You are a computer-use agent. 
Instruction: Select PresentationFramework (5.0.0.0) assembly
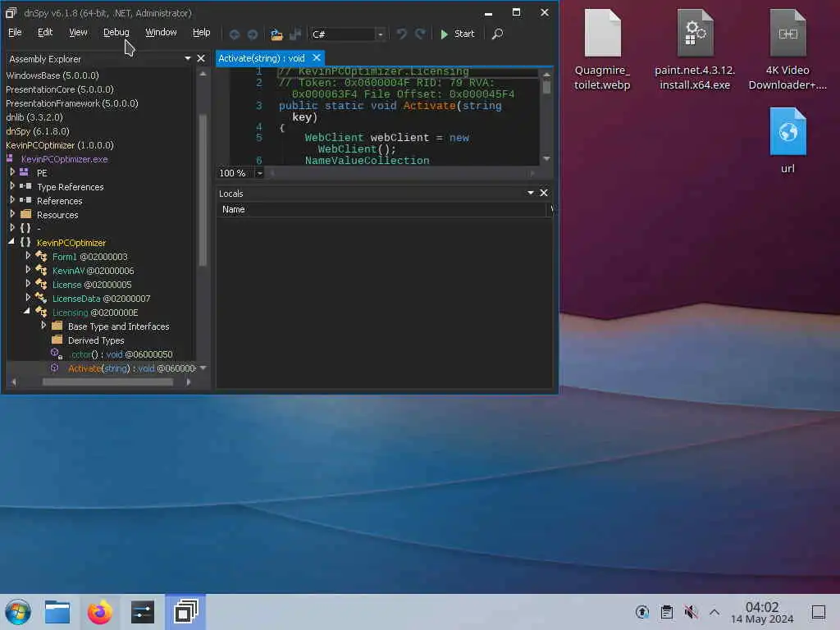[72, 103]
